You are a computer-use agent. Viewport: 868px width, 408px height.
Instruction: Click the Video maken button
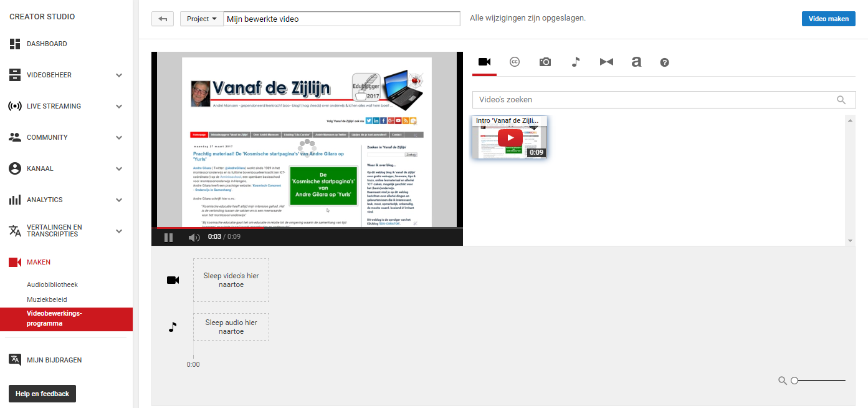click(828, 19)
